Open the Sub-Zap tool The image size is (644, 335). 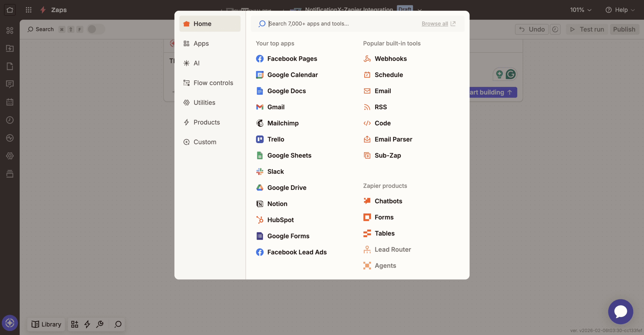[x=387, y=155]
